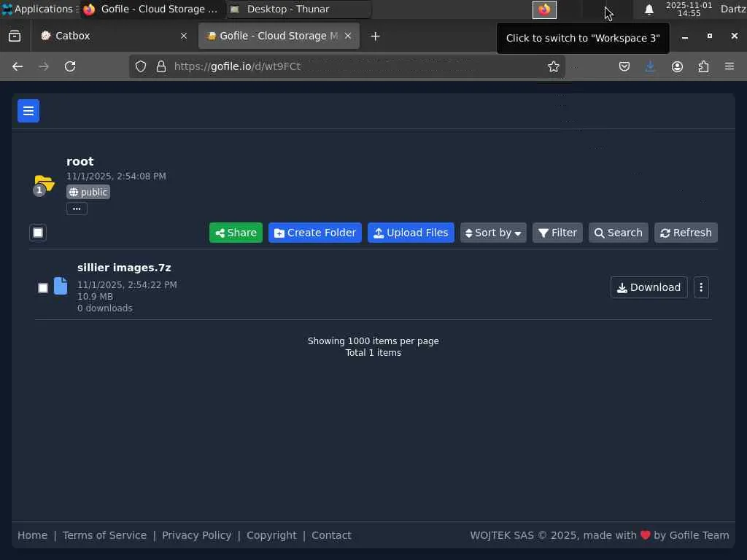
Task: Open Firefox recent browsing view icon
Action: coord(15,36)
